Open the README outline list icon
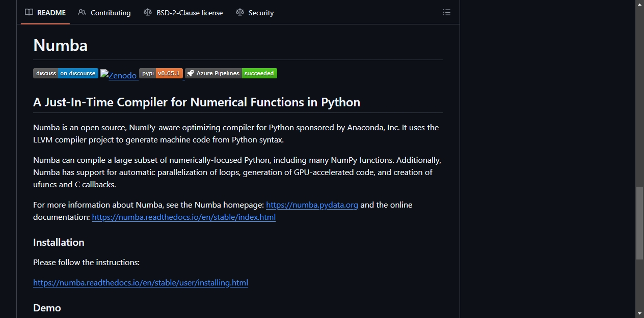Viewport: 644px width, 318px height. 447,12
